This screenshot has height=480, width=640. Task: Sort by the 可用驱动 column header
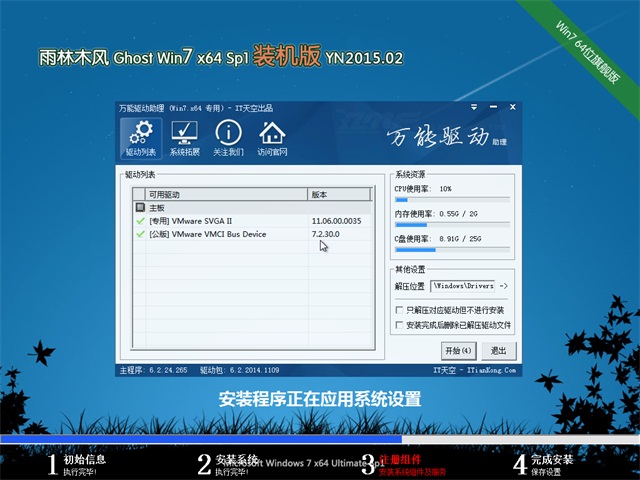coord(220,194)
